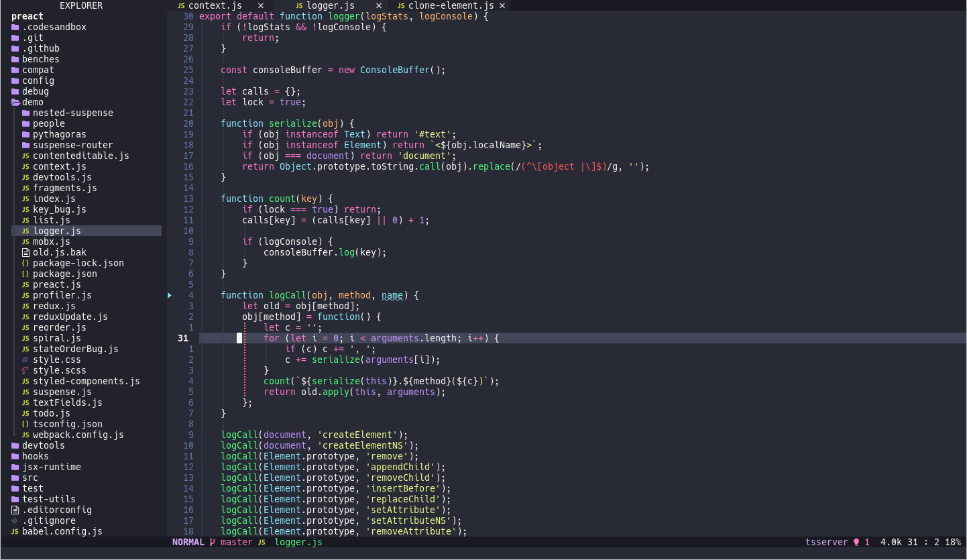Screen dimensions: 967x560
Task: Open todo.js in the explorer
Action: click(52, 413)
